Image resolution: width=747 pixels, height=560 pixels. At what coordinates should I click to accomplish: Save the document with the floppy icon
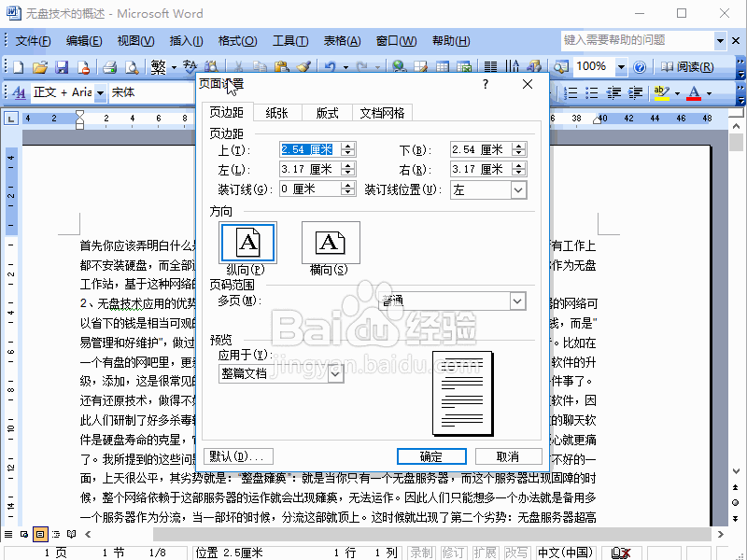pyautogui.click(x=62, y=67)
